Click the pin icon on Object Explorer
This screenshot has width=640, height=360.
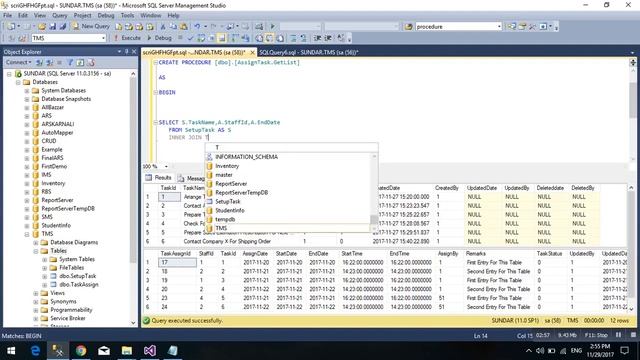click(x=127, y=52)
